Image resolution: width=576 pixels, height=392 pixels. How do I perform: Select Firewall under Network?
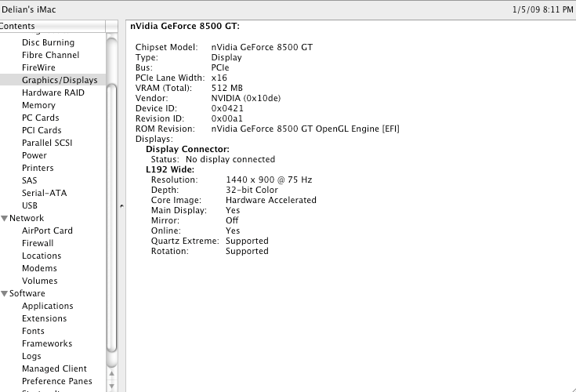38,243
